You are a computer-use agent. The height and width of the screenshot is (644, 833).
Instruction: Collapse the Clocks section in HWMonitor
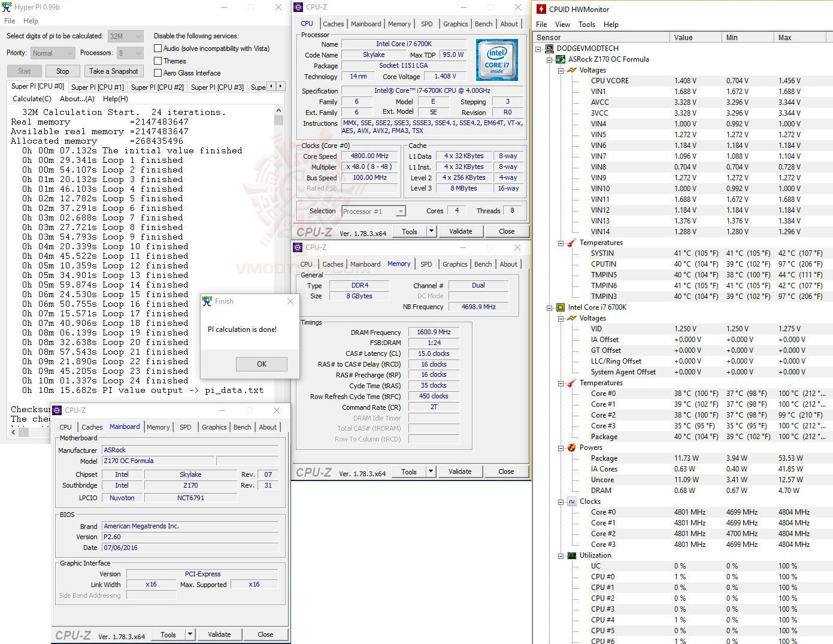561,501
